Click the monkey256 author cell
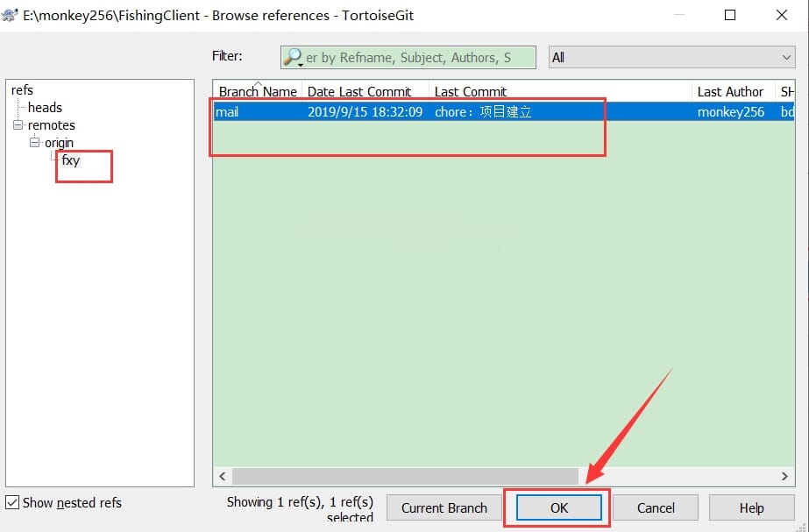The width and height of the screenshot is (809, 532). tap(731, 111)
